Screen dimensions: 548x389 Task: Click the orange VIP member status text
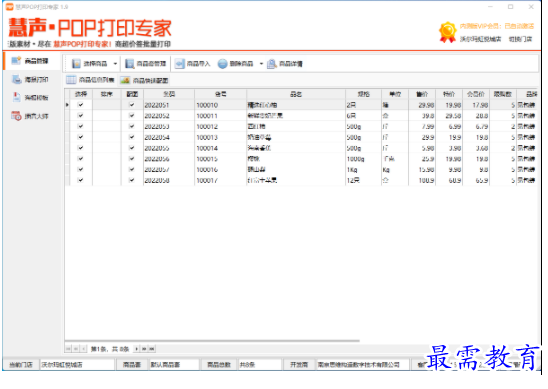[497, 26]
